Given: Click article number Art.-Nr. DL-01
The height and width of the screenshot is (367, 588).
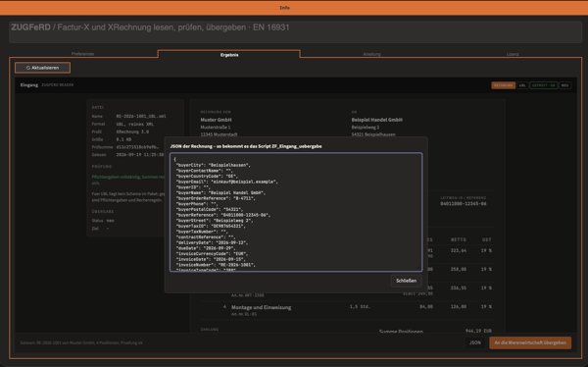Looking at the screenshot, I should click(244, 314).
